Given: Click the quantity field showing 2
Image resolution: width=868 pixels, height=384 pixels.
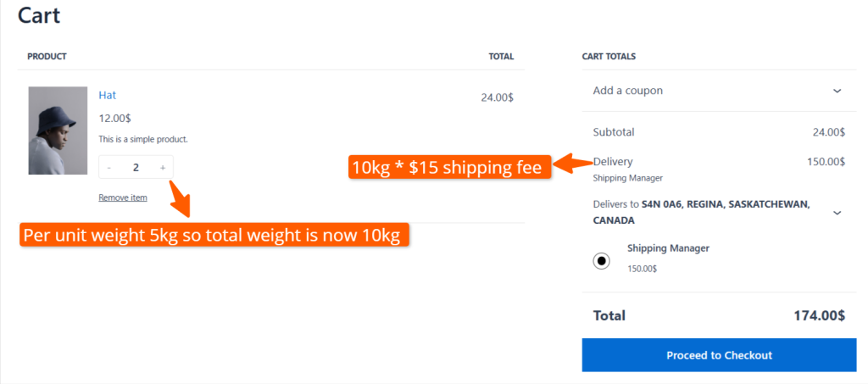Looking at the screenshot, I should pos(136,168).
